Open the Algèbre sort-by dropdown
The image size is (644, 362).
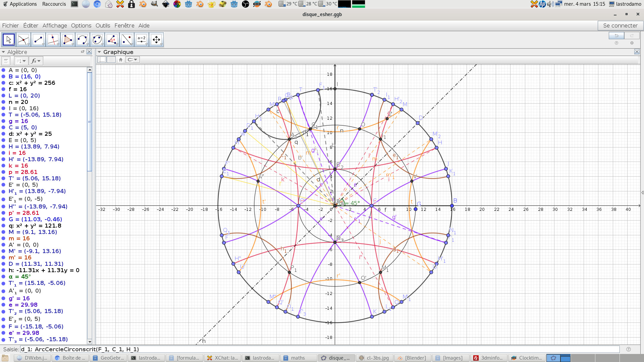[x=21, y=61]
